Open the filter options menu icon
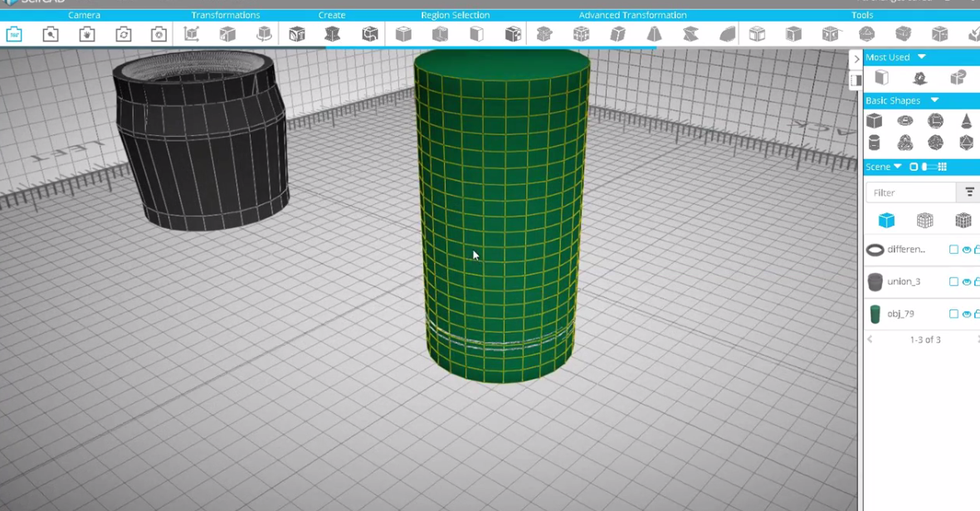Image resolution: width=980 pixels, height=511 pixels. 969,192
